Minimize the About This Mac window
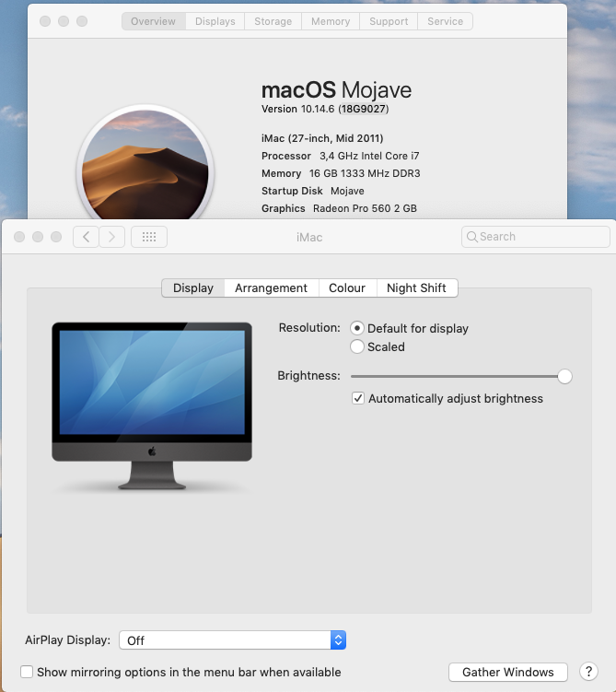Viewport: 616px width, 692px height. point(64,21)
